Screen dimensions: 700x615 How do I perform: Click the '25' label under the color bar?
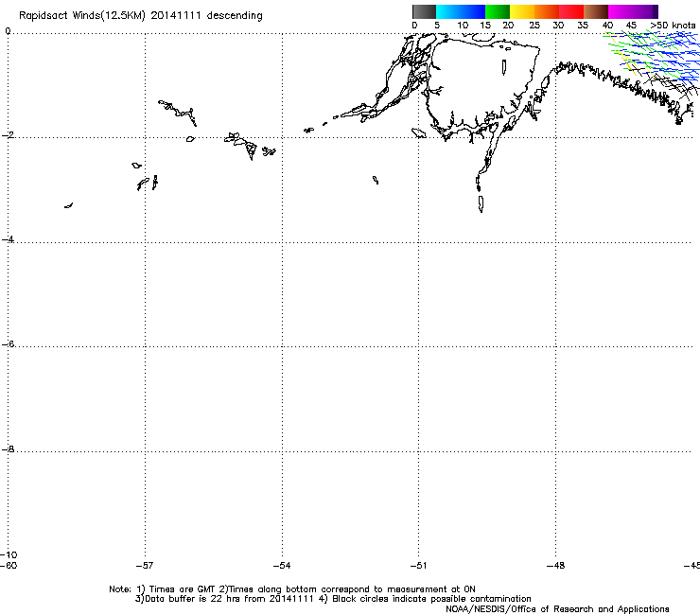[534, 26]
